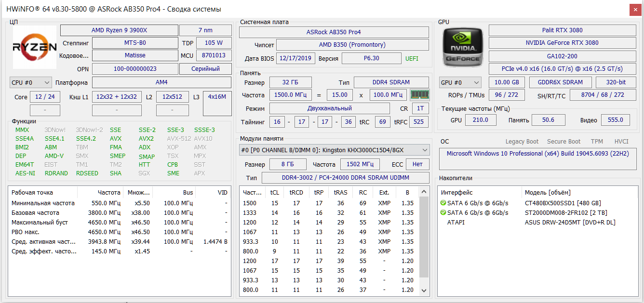644x303 pixels.
Task: Click the Интерфейс column header
Action: point(480,193)
